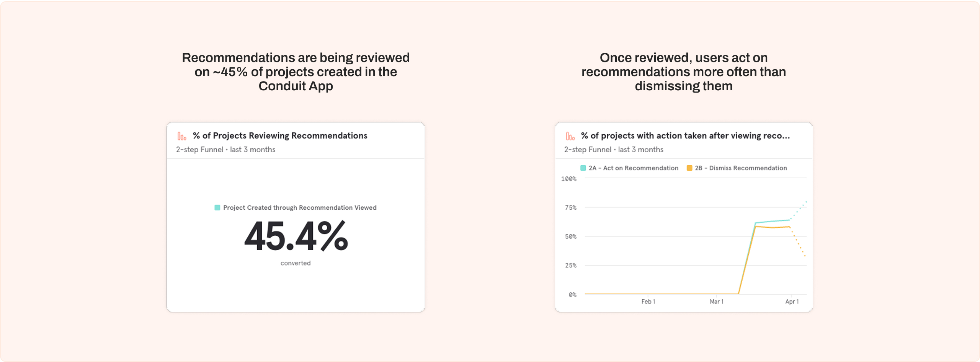Click the 'Once reviewed, users act on recommendations' heading

point(683,72)
